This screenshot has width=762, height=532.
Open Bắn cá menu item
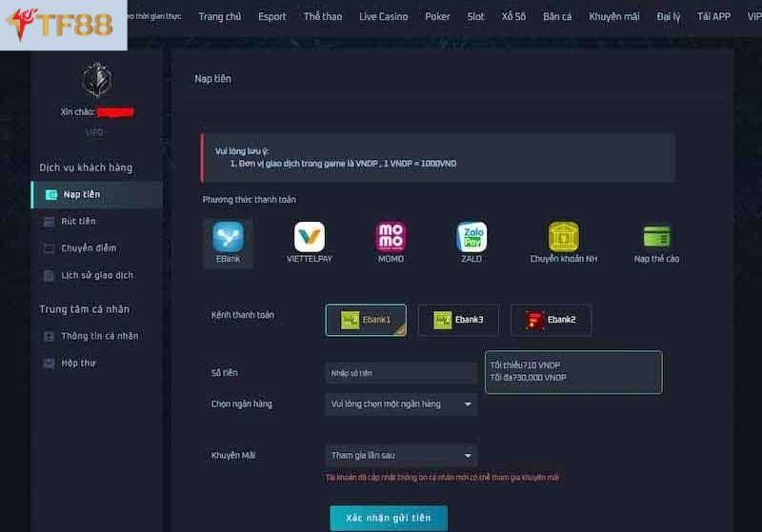coord(557,16)
